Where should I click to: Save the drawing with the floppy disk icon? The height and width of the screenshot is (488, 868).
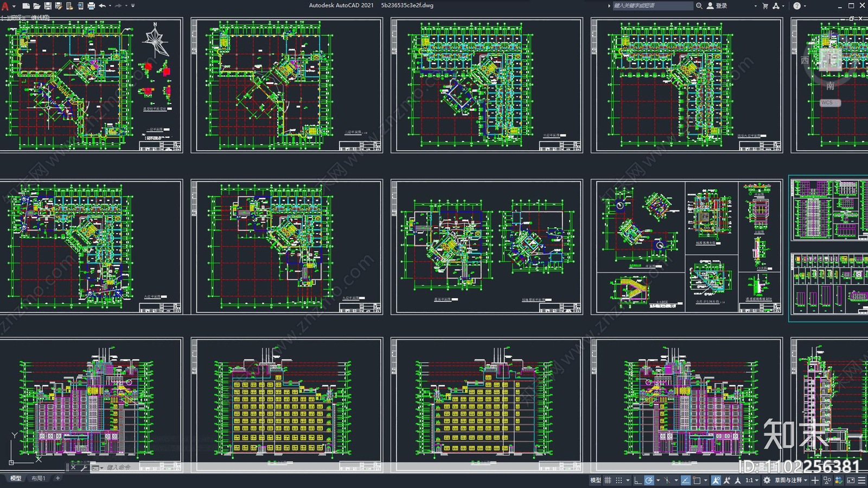point(48,6)
